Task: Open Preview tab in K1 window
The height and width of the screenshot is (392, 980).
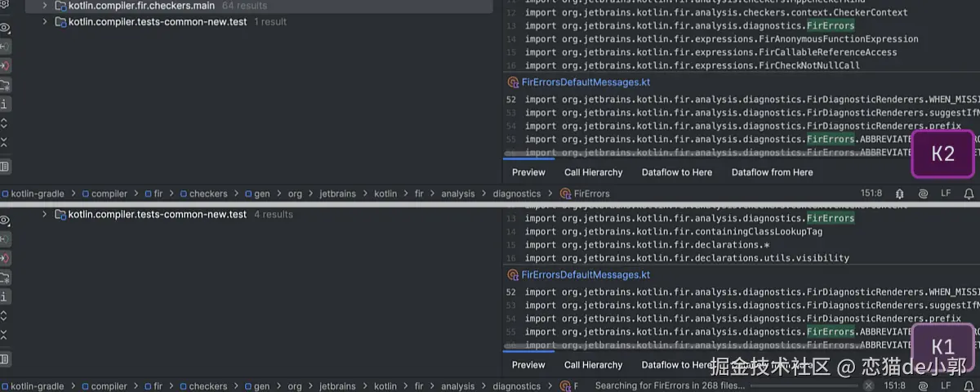Action: (x=528, y=365)
